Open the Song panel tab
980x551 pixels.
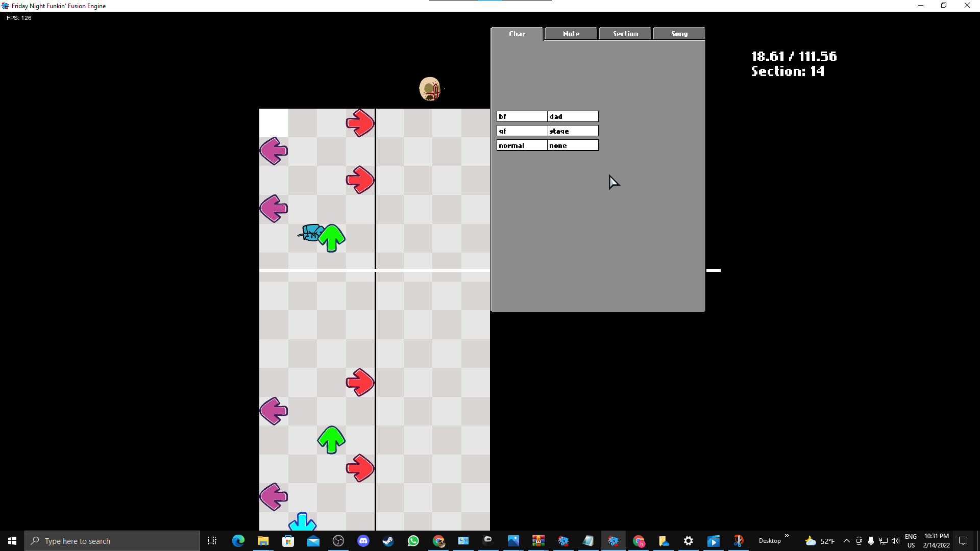tap(679, 34)
